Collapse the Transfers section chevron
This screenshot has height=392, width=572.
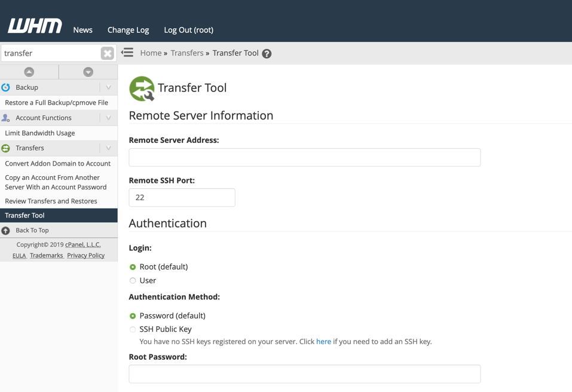(x=108, y=148)
